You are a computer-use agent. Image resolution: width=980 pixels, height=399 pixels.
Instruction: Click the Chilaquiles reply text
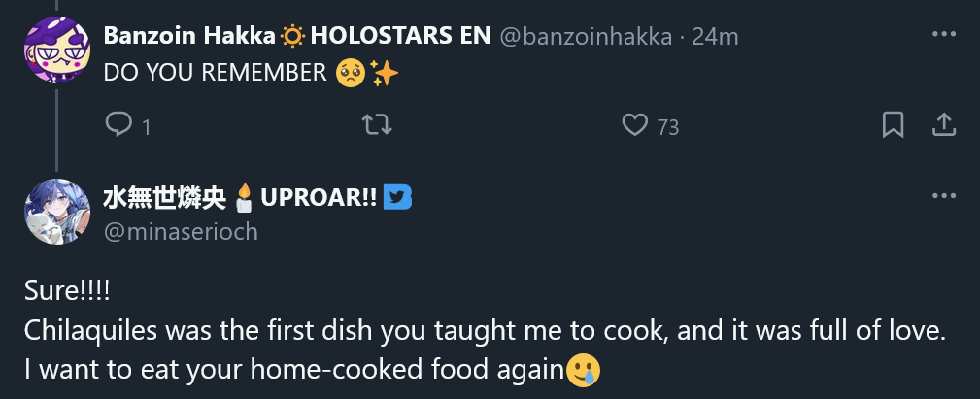(x=484, y=330)
